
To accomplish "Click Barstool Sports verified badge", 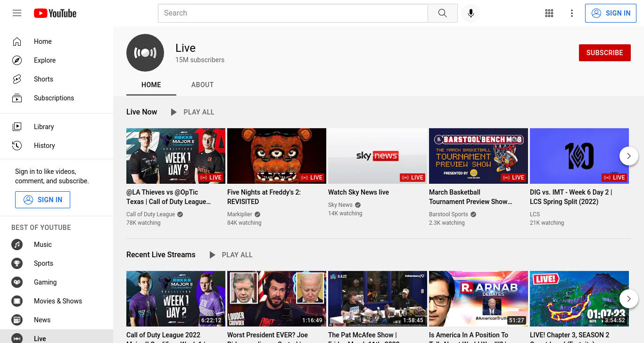I will pyautogui.click(x=473, y=214).
